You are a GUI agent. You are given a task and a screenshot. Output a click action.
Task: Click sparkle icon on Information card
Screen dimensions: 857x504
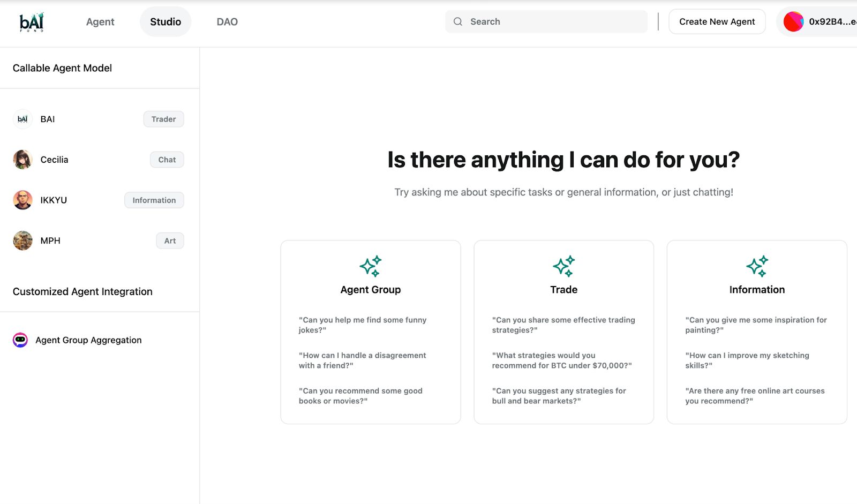[x=757, y=266]
